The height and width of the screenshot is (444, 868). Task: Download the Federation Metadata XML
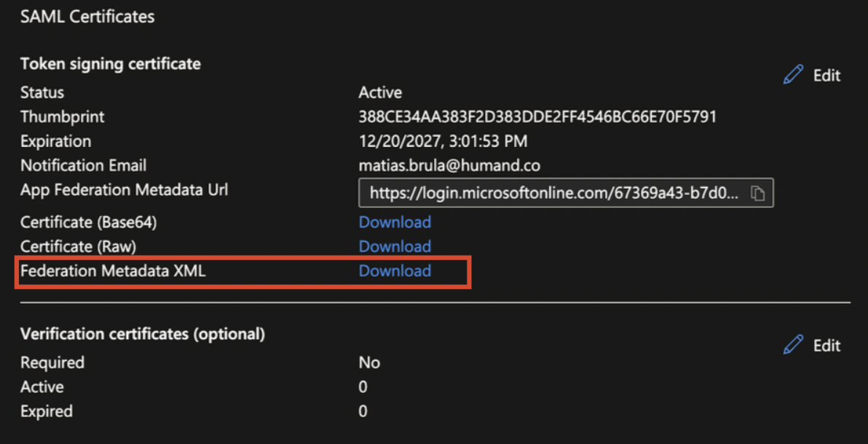coord(395,271)
